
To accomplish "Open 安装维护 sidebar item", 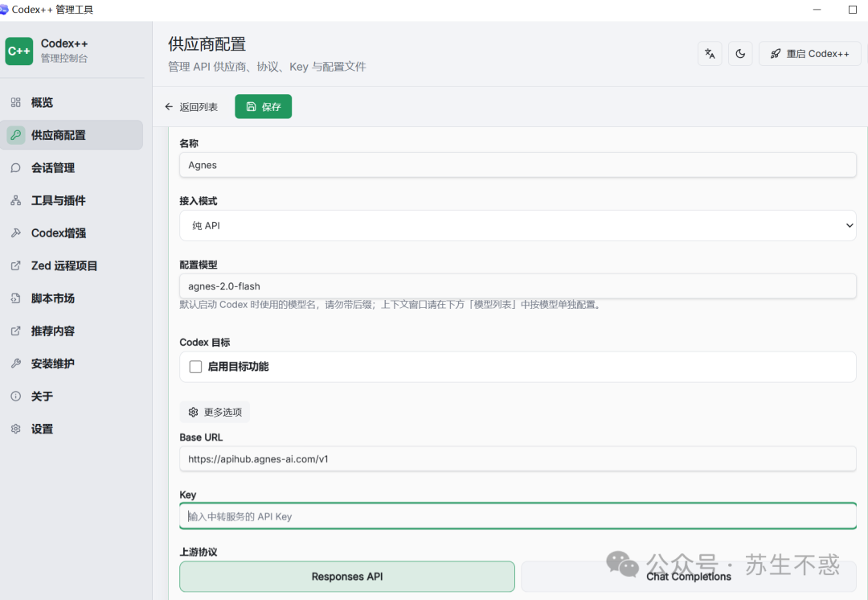I will [72, 364].
